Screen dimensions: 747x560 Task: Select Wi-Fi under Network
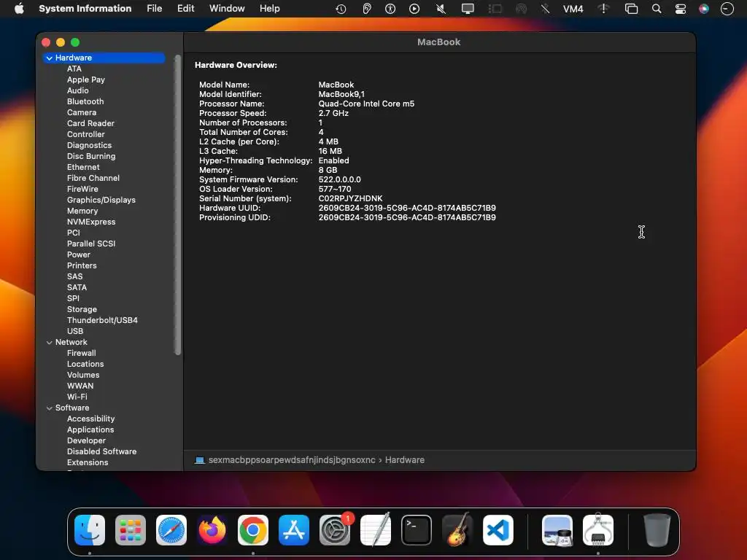(77, 397)
